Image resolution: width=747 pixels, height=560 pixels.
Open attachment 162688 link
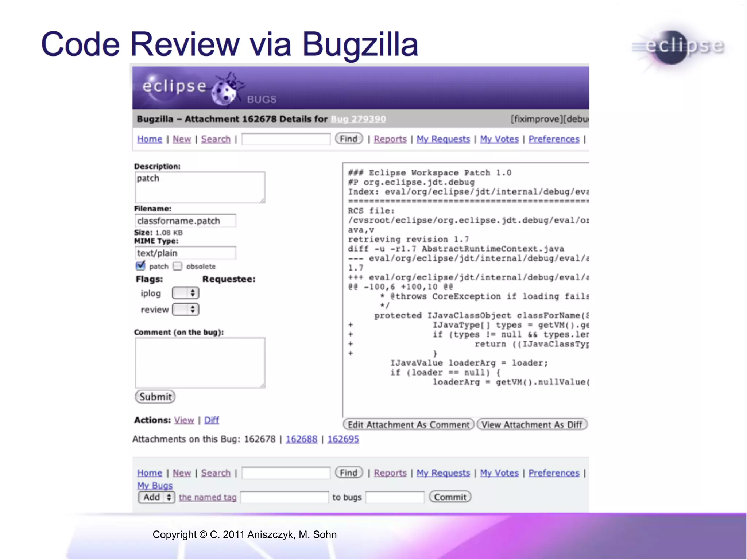click(301, 439)
